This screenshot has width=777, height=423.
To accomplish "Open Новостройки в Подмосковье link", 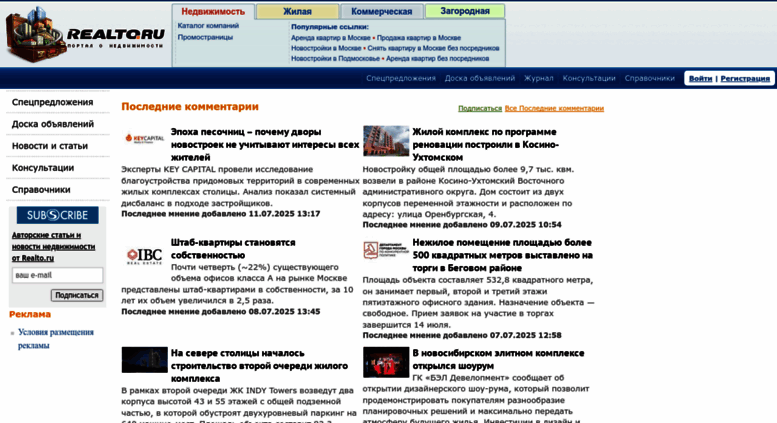I will tap(335, 58).
